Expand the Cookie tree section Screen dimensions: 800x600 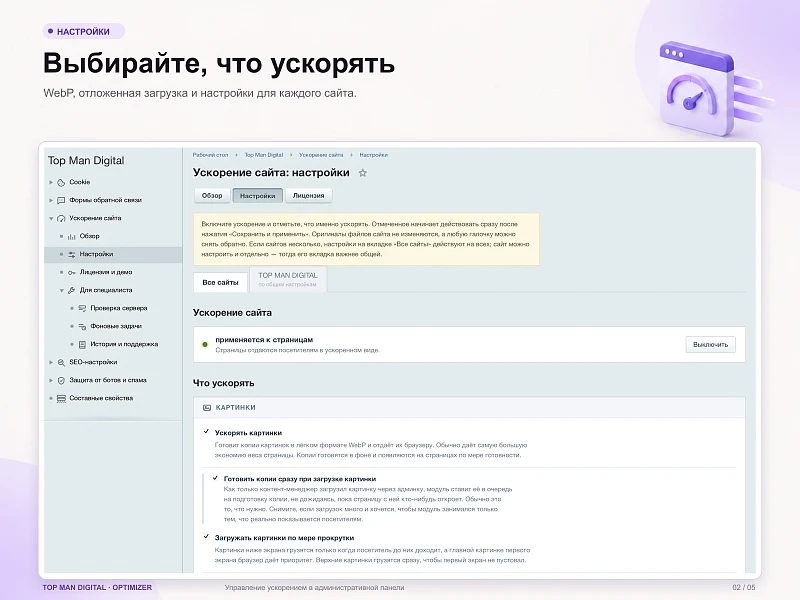pyautogui.click(x=51, y=182)
